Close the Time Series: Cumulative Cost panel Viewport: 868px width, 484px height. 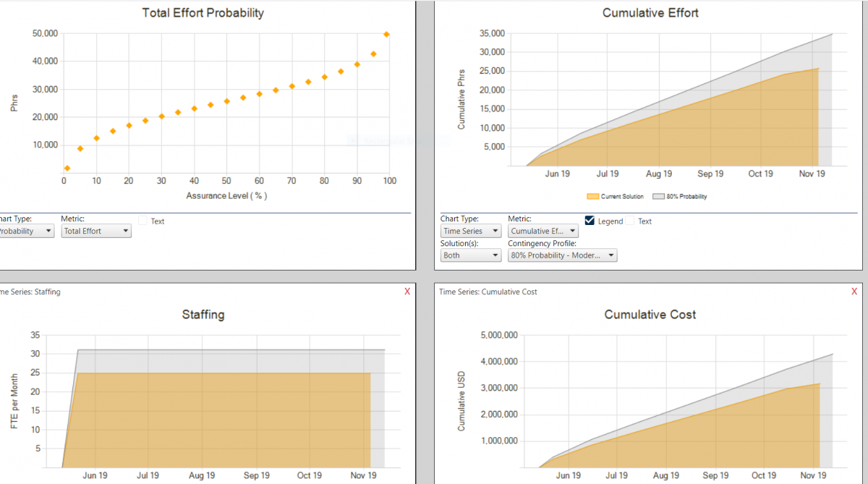(853, 291)
